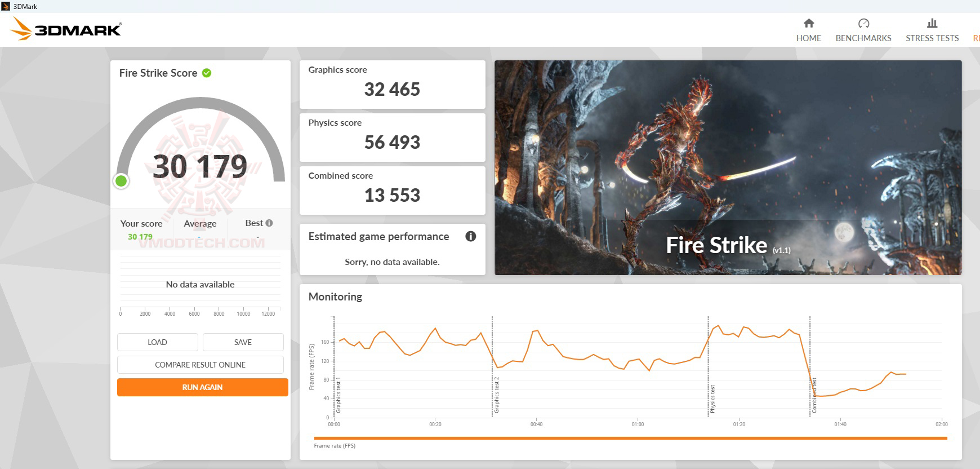Click the Estimated game performance heading
980x469 pixels.
coord(378,236)
